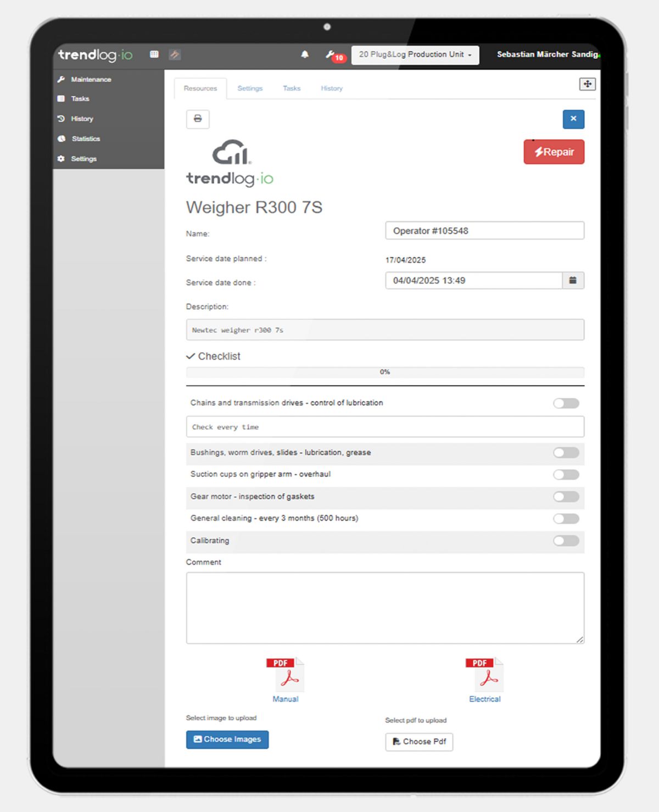Screen dimensions: 659x812
Task: Open maintenance alerts wrench with badge 10
Action: 335,55
